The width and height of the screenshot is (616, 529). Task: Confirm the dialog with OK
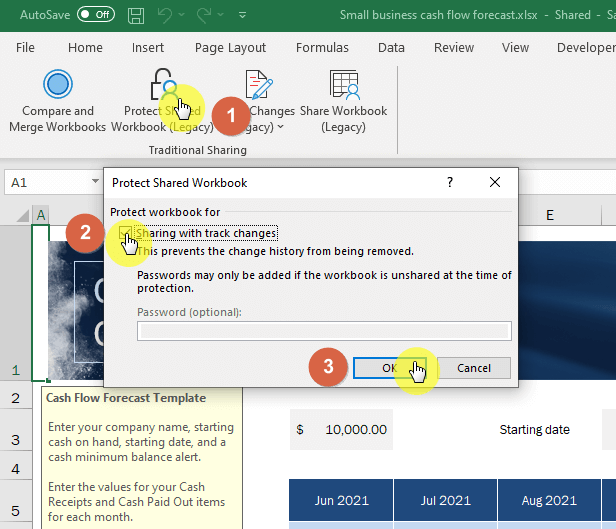[x=390, y=368]
